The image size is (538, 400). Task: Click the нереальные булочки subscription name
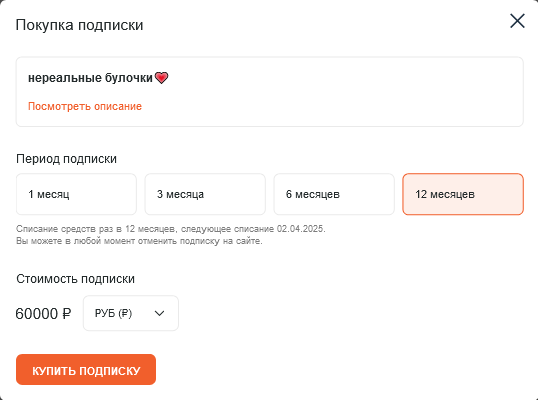90,78
